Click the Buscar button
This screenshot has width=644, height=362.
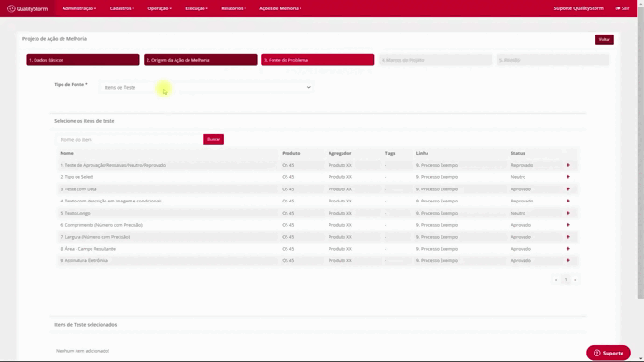214,140
